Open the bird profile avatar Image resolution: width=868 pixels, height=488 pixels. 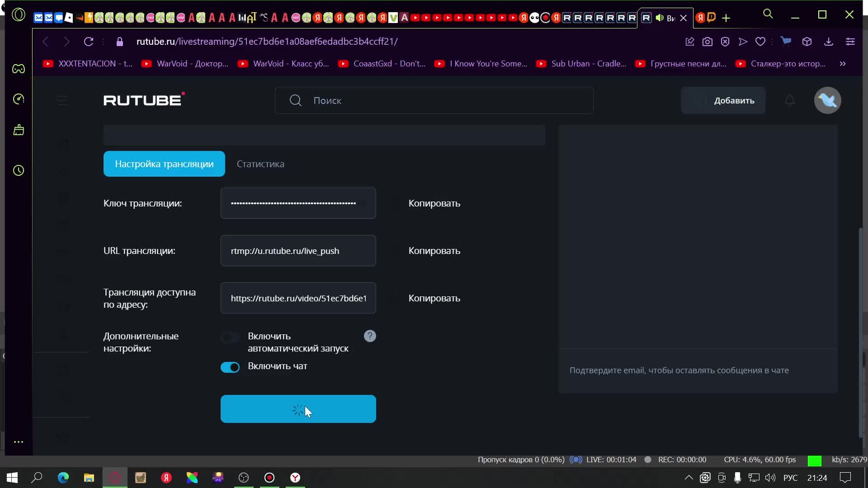click(827, 100)
